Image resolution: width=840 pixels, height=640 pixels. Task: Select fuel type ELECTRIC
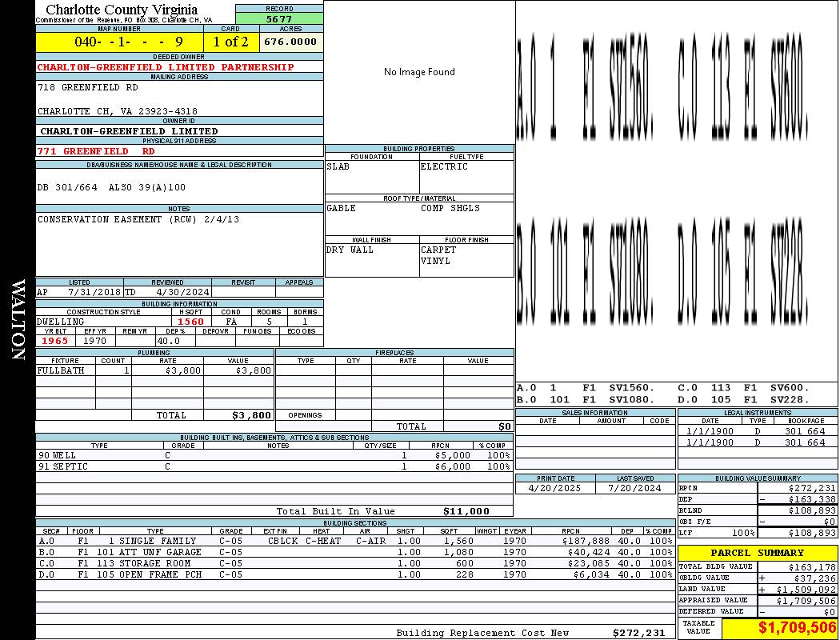444,166
